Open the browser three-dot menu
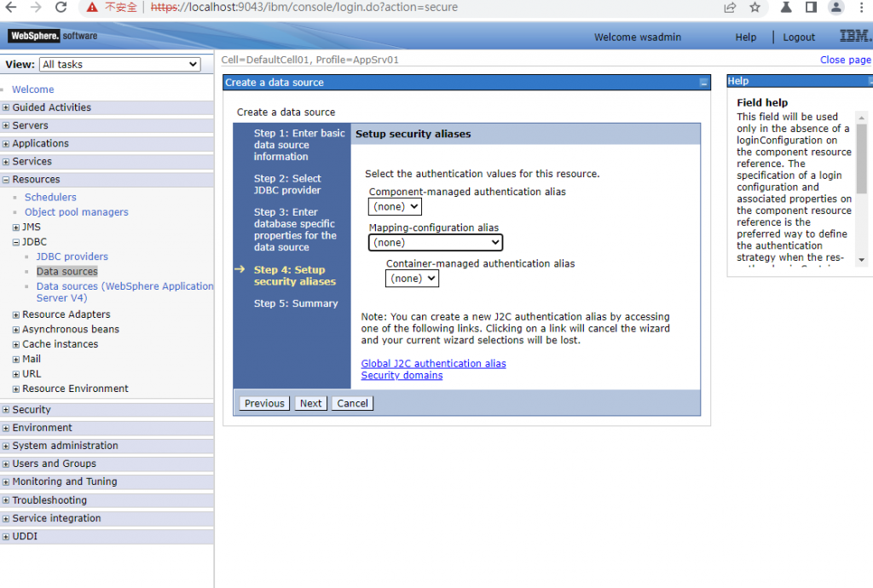 click(861, 7)
